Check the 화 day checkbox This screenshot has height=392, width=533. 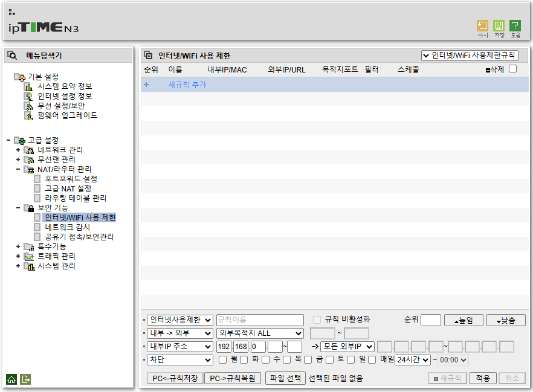(244, 359)
